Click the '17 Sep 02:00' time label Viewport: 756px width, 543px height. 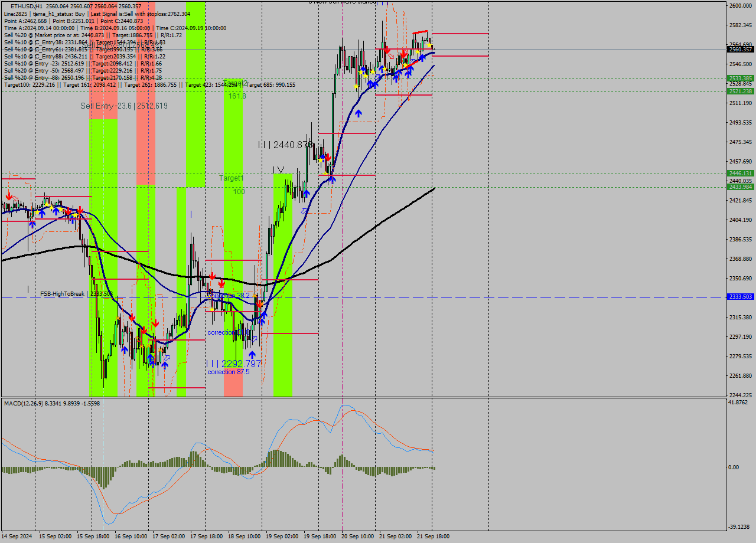pyautogui.click(x=169, y=537)
